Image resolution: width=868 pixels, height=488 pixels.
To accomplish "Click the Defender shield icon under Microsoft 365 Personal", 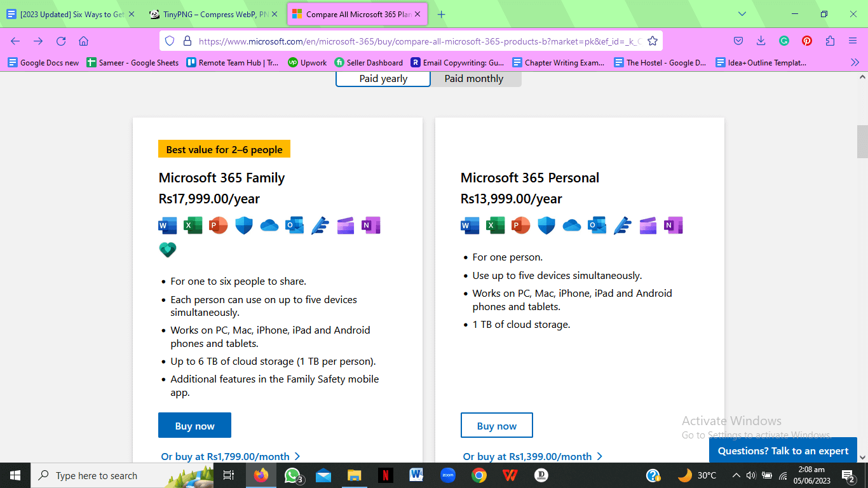I will tap(546, 226).
